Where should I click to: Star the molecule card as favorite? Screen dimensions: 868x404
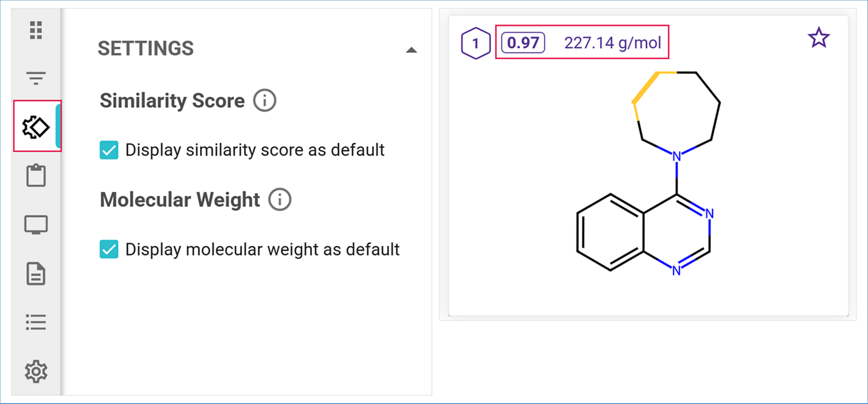coord(818,39)
